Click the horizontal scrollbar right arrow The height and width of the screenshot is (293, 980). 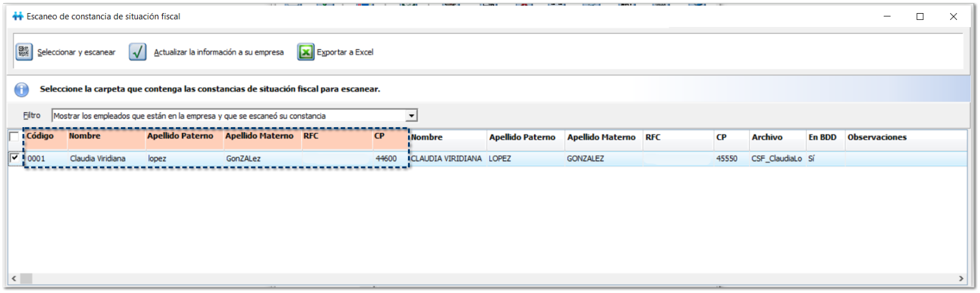pyautogui.click(x=961, y=279)
